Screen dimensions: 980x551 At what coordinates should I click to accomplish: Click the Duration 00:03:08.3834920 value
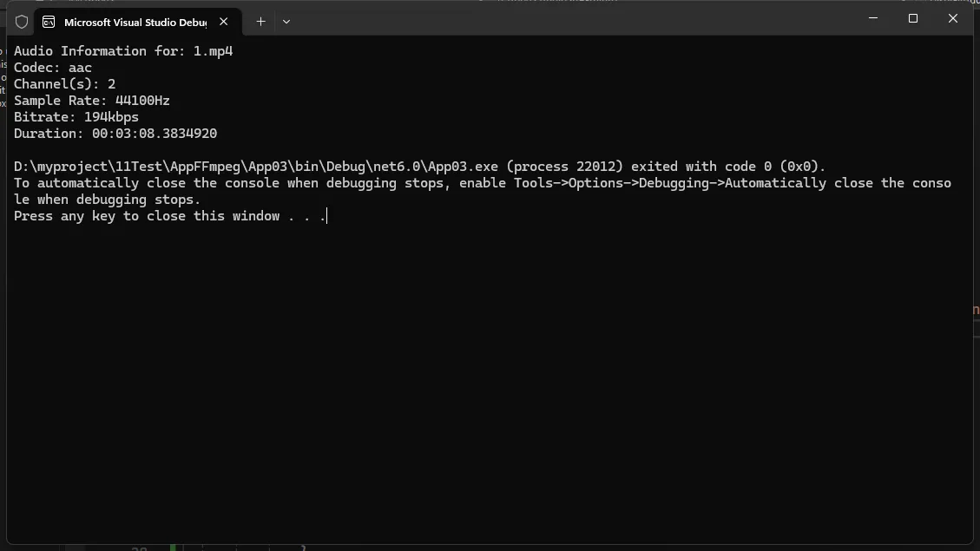tap(155, 134)
